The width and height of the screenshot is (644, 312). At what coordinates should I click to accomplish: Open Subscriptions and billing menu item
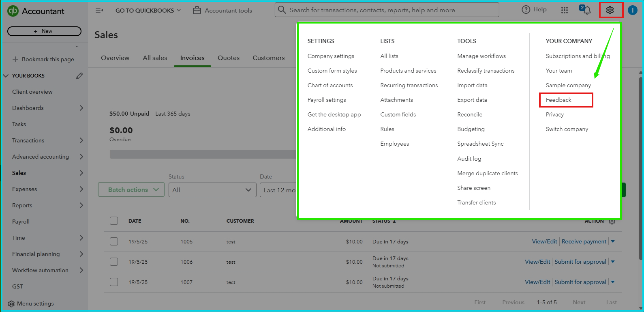click(578, 56)
